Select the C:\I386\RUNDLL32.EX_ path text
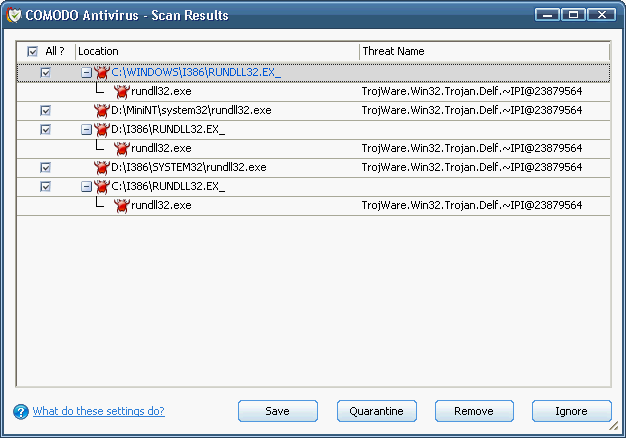The height and width of the screenshot is (438, 626). (168, 186)
